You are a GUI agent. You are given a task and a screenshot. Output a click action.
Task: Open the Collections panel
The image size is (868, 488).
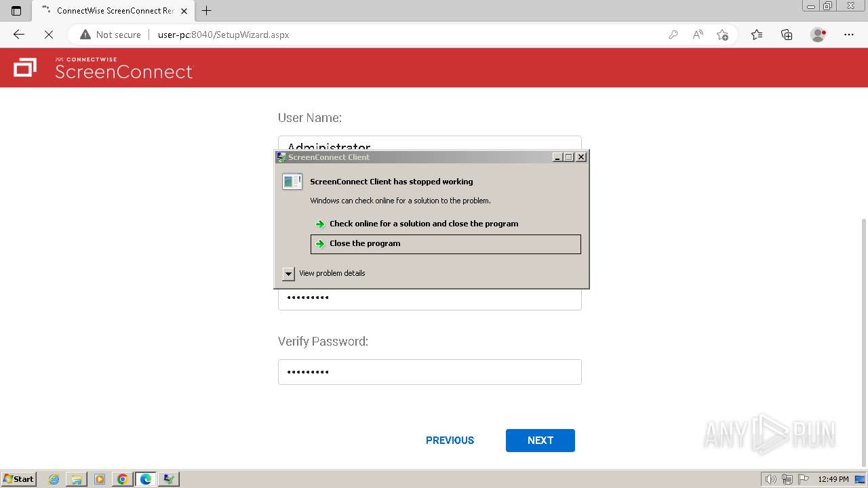click(x=787, y=35)
